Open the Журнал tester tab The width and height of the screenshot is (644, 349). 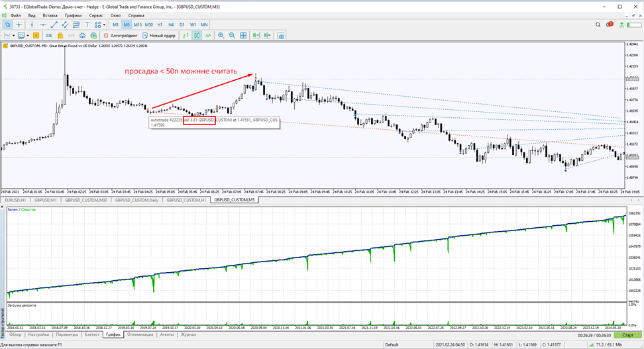coord(189,334)
